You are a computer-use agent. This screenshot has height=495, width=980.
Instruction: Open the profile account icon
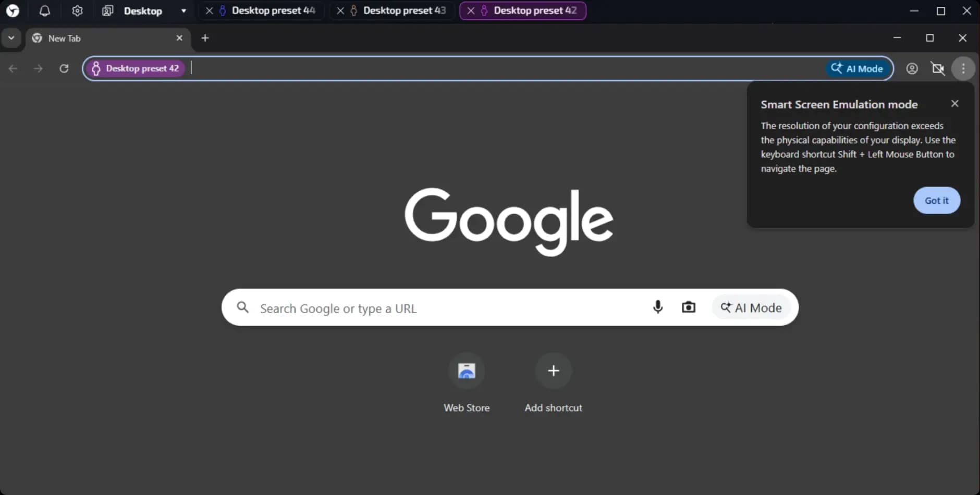click(x=912, y=69)
